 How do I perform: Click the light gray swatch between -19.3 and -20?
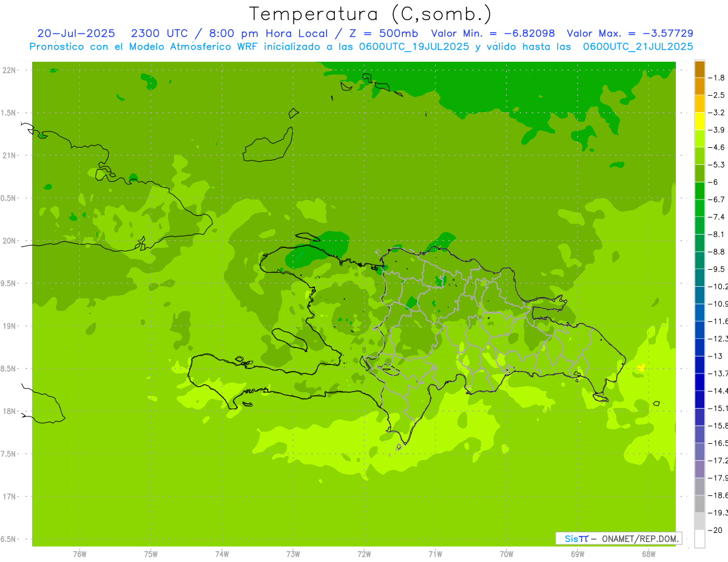[x=699, y=521]
